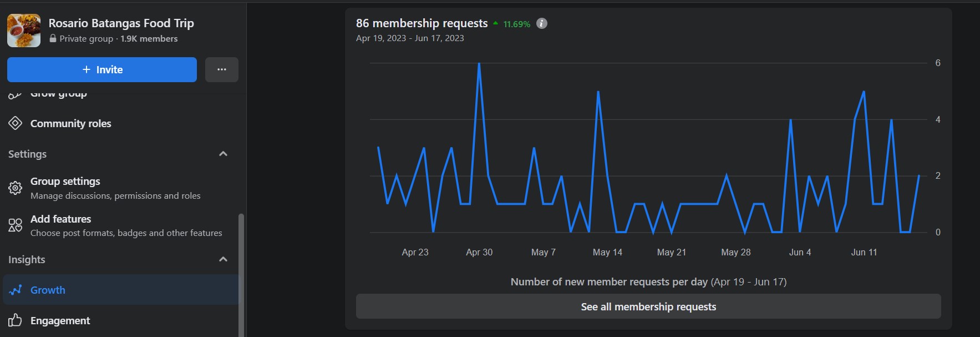The image size is (980, 337).
Task: Click the Community roles diamond icon
Action: [x=16, y=123]
